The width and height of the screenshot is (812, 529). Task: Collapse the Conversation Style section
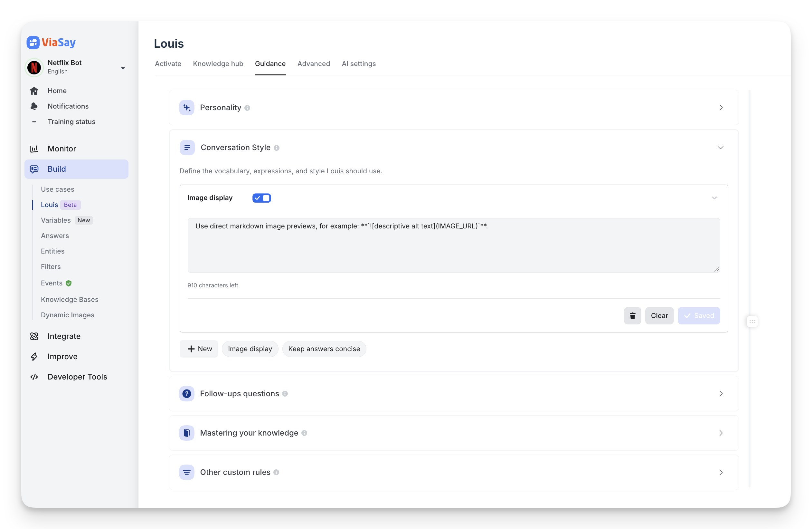pos(720,148)
